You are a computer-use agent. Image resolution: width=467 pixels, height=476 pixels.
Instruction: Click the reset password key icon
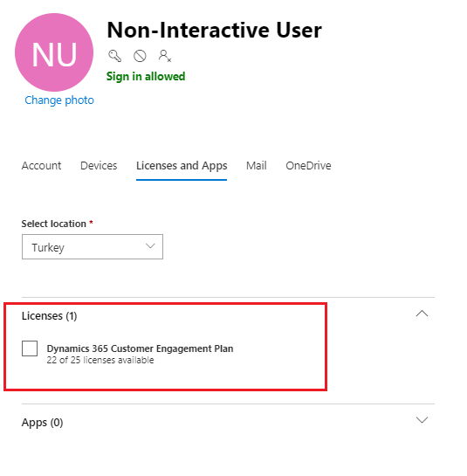(x=114, y=56)
